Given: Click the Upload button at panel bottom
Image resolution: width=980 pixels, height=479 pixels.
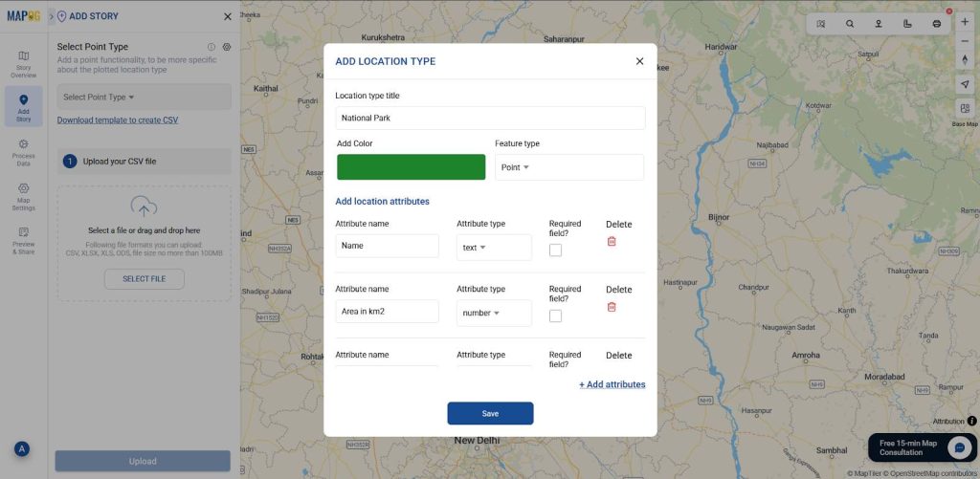Looking at the screenshot, I should [143, 461].
